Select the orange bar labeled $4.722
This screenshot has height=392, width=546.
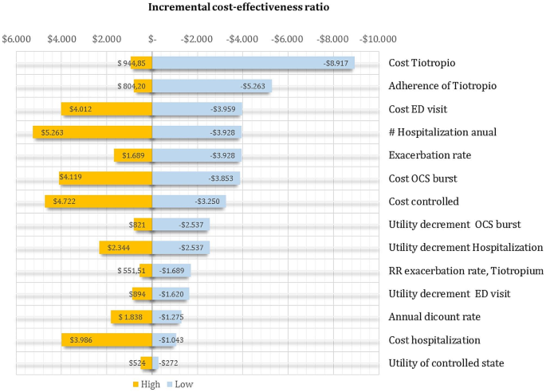[x=99, y=202]
